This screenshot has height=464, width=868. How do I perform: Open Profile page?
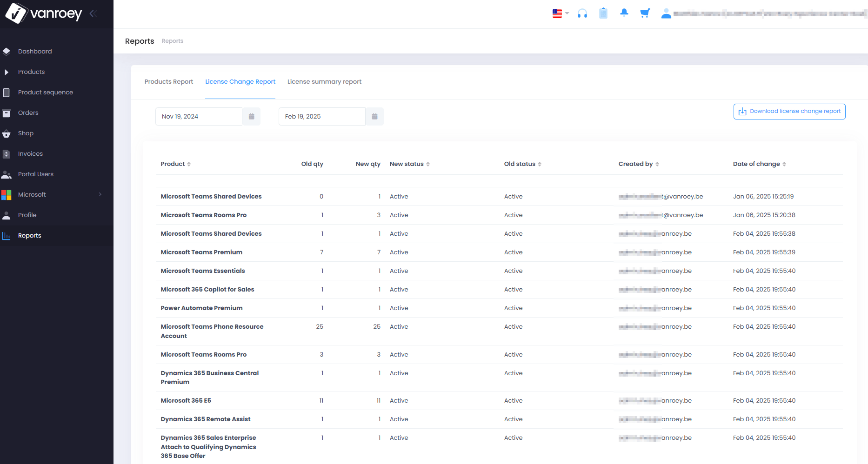27,215
